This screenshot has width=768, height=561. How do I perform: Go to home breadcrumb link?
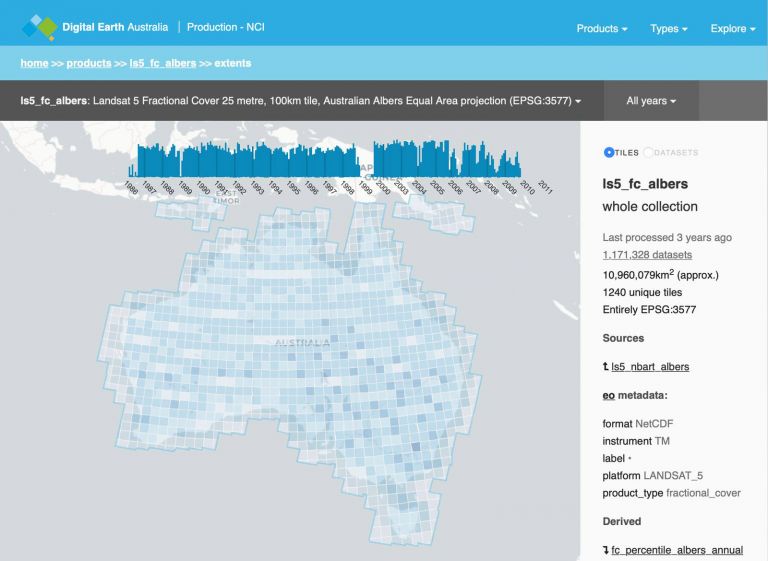click(x=34, y=63)
